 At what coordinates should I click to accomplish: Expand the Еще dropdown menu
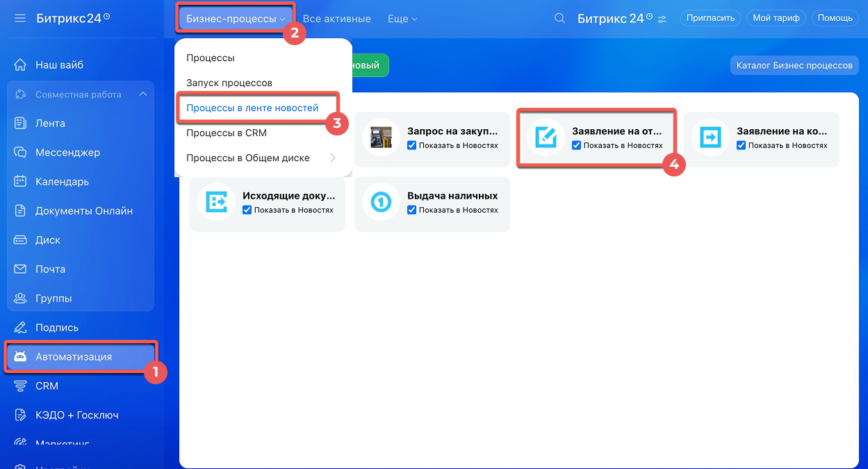tap(402, 19)
